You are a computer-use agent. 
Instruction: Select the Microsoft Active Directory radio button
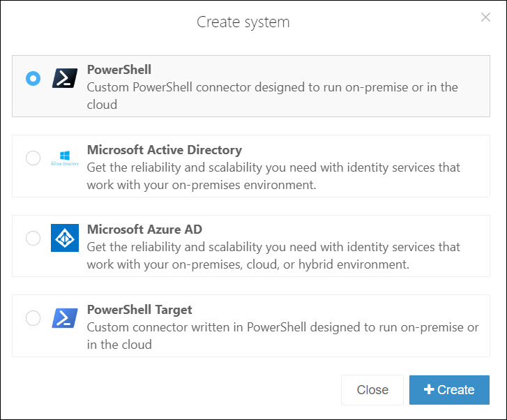click(x=33, y=158)
